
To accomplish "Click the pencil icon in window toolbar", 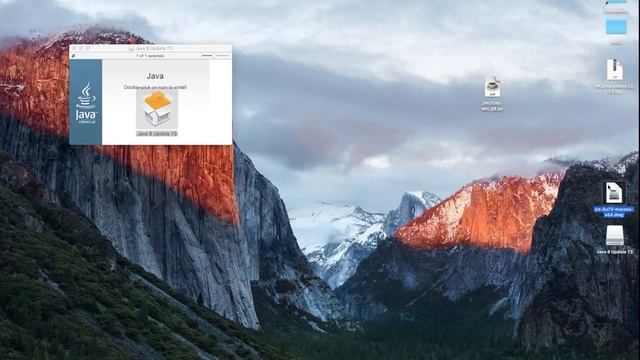I will (x=73, y=56).
